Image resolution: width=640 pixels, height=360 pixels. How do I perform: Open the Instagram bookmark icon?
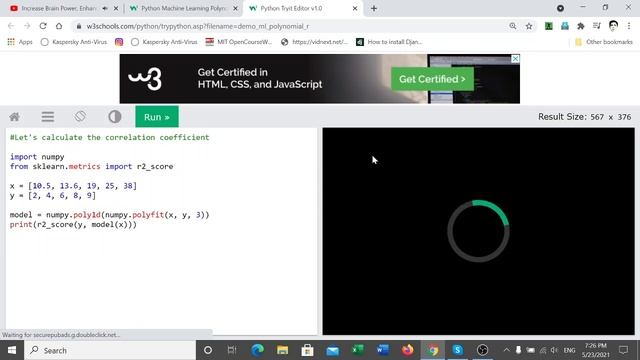pyautogui.click(x=119, y=42)
